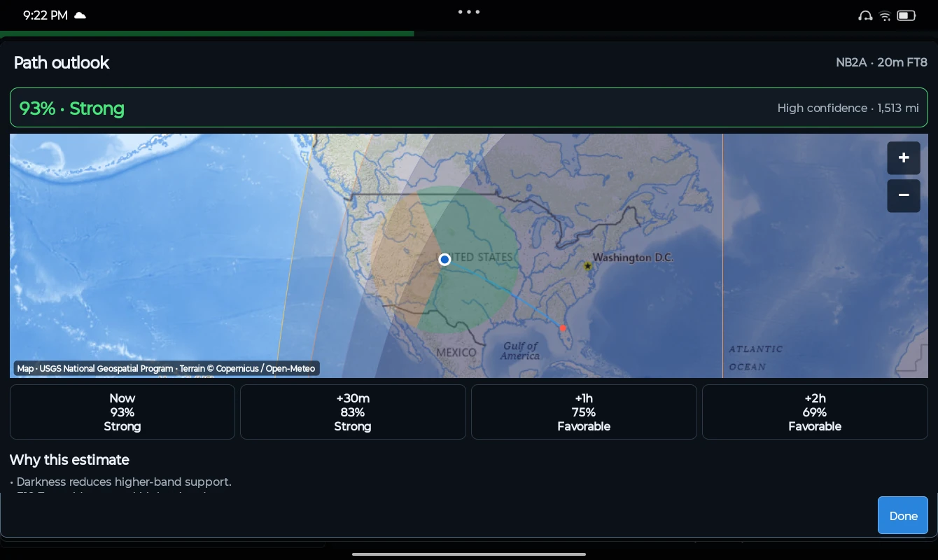Click the red destination marker in Florida
The height and width of the screenshot is (560, 938).
click(563, 328)
